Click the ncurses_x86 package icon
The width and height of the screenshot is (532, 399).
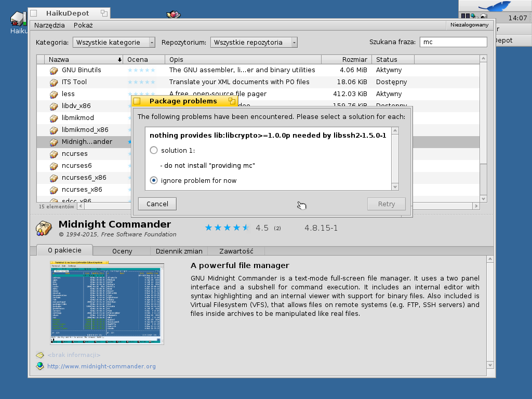click(54, 190)
